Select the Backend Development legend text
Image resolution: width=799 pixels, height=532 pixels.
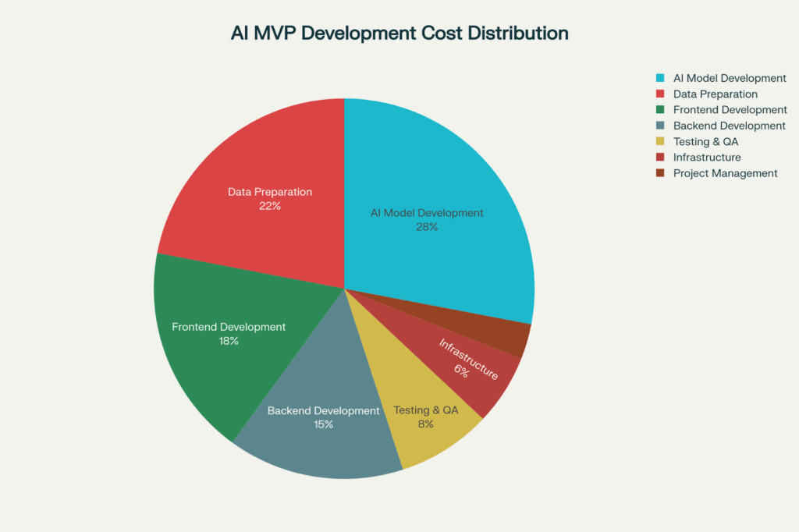pos(730,126)
